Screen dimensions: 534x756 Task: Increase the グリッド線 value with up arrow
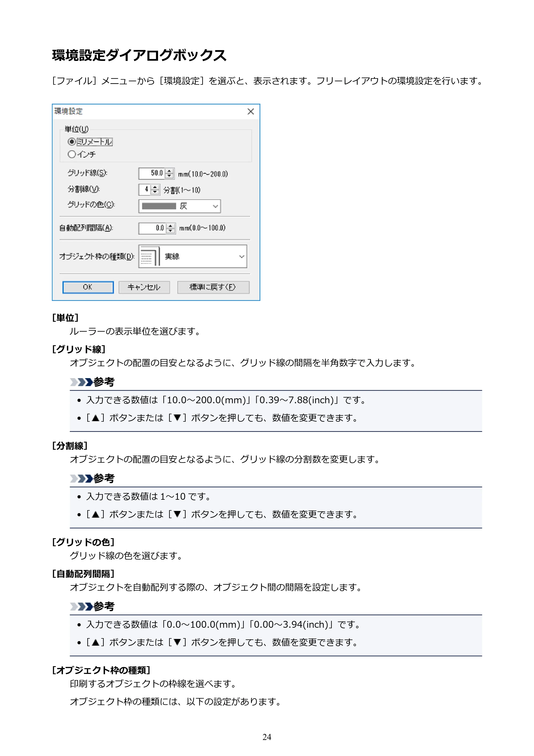coord(170,171)
